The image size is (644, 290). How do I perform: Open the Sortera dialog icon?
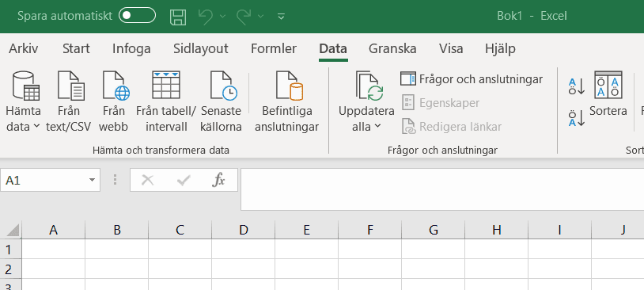click(x=608, y=85)
